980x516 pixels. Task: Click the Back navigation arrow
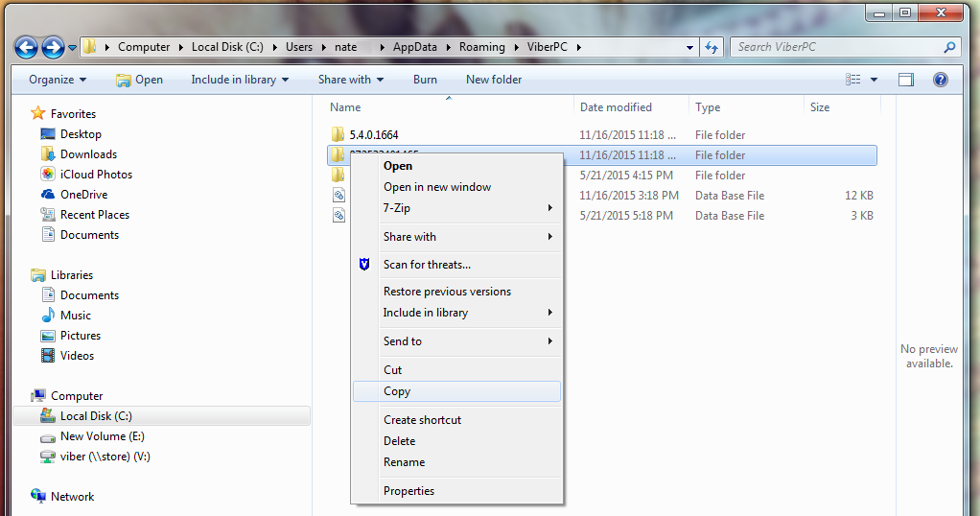click(x=26, y=47)
